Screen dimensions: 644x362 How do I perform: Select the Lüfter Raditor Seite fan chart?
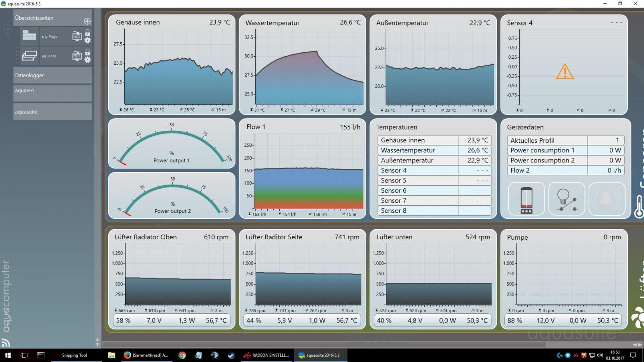click(x=303, y=279)
